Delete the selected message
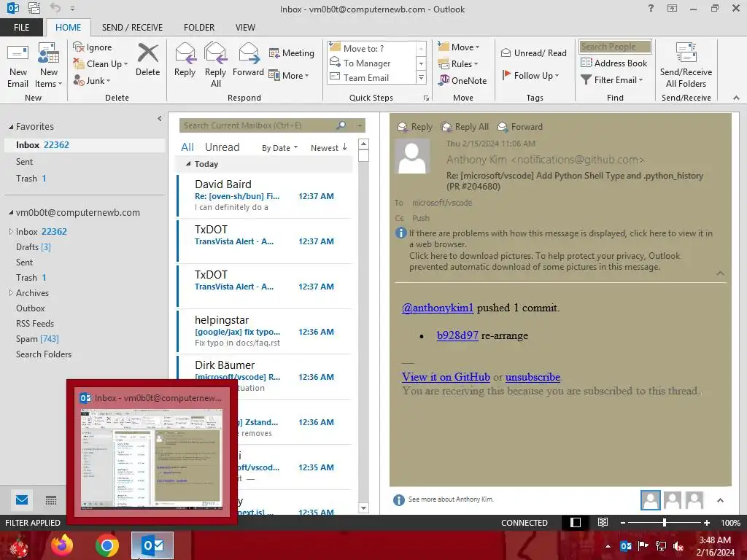The width and height of the screenshot is (747, 560). (x=147, y=60)
